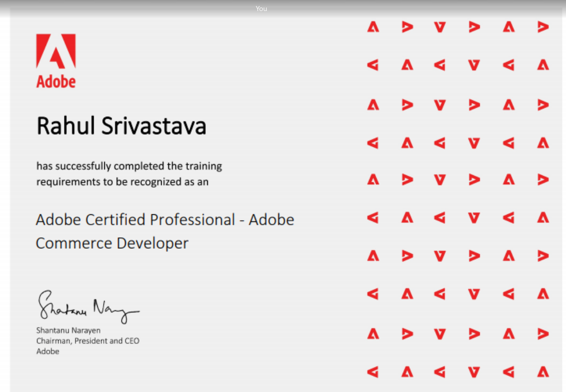Click the "Adobe Certified Professional - Adobe" title line
The width and height of the screenshot is (566, 392).
coord(165,220)
